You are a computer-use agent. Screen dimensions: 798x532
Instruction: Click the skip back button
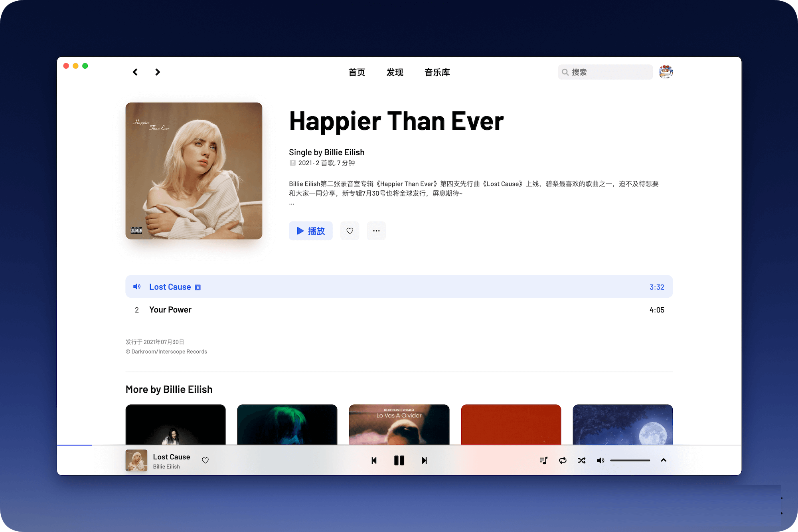373,460
